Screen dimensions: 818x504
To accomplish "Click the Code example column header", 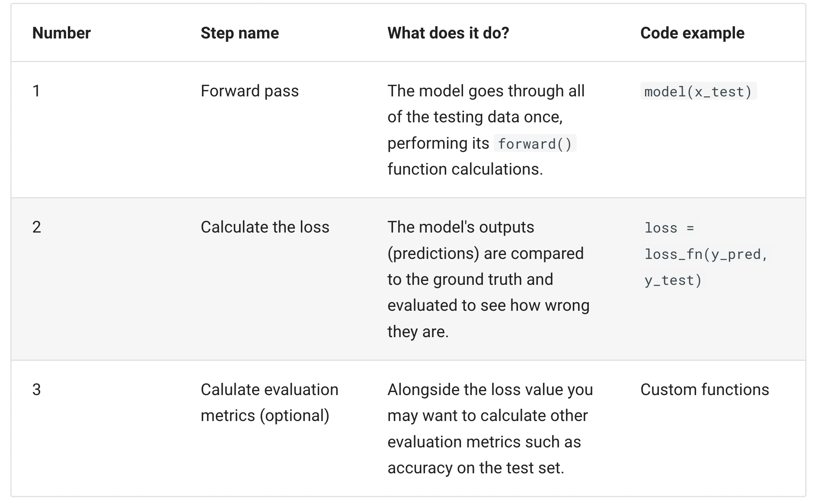I will (x=692, y=33).
